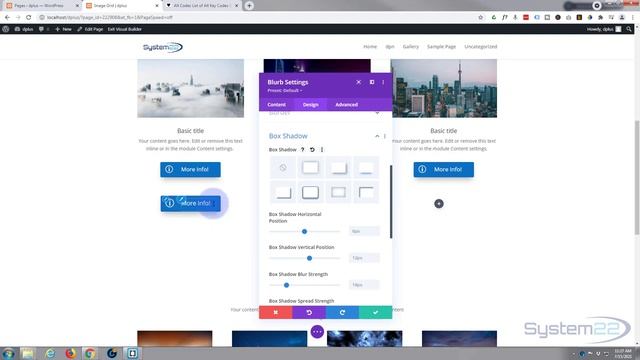Click lower duplicated More Info button
This screenshot has width=640, height=360.
[x=190, y=203]
